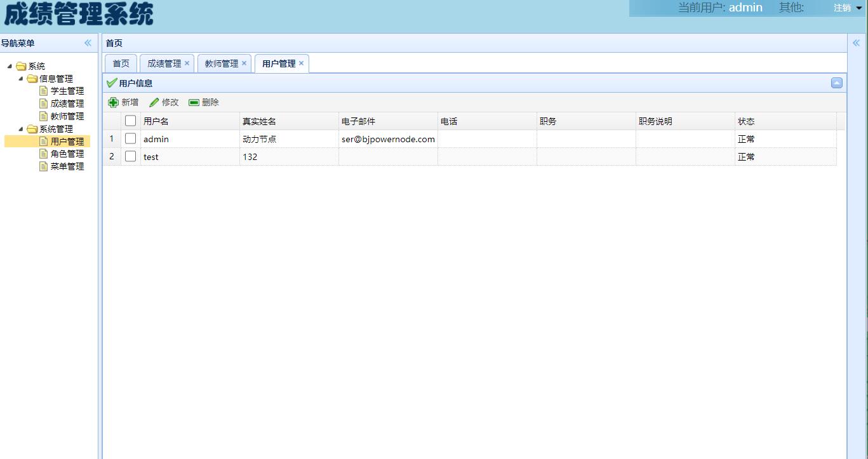
Task: Open 角色管理 in the navigation tree
Action: coord(67,154)
